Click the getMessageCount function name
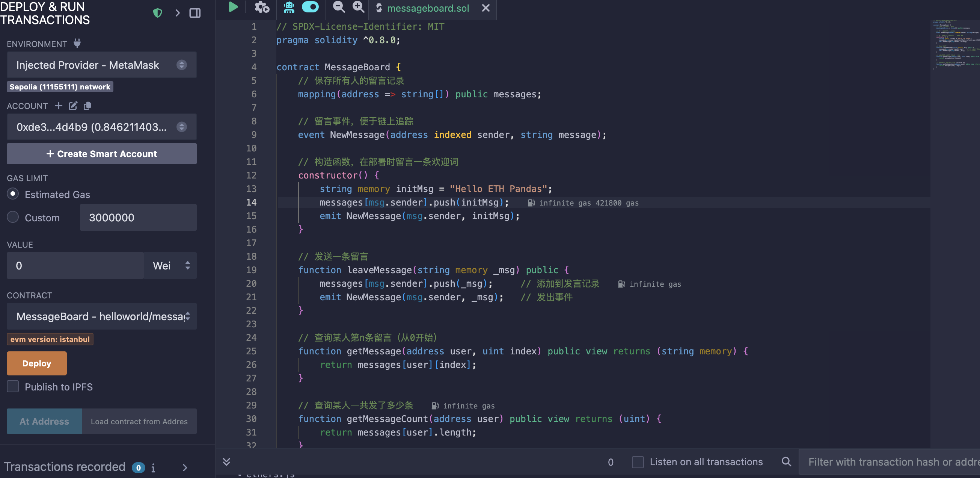The height and width of the screenshot is (478, 980). coord(387,419)
